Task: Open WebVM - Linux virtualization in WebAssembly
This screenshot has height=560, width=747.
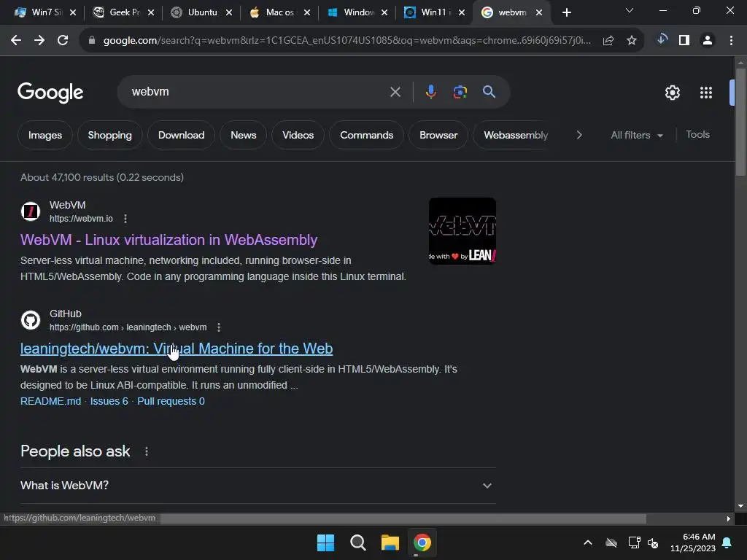Action: click(169, 240)
